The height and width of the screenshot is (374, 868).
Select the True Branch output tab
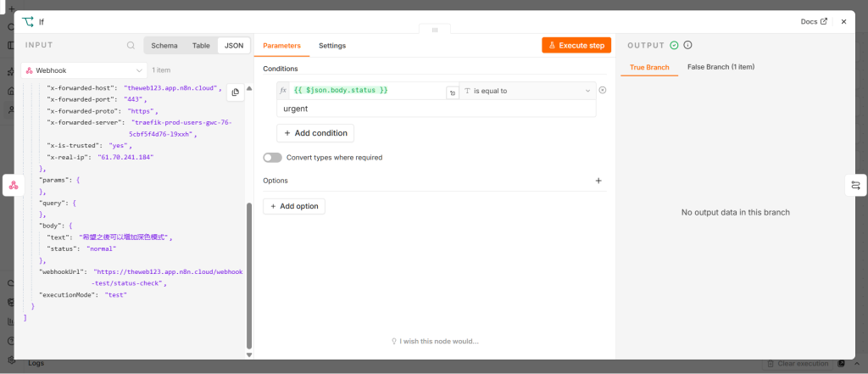(x=649, y=67)
